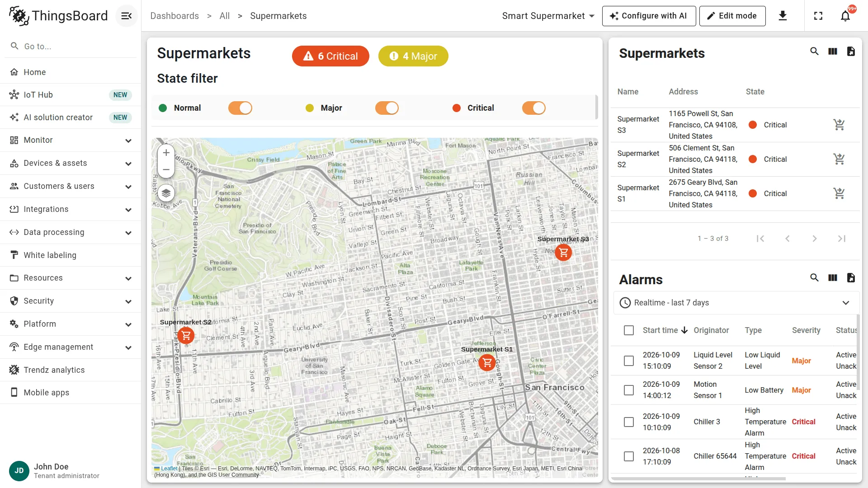Toggle the Major state filter
The image size is (868, 488).
click(x=387, y=108)
